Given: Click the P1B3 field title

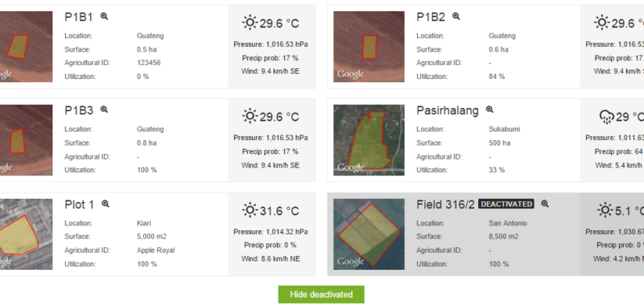Looking at the screenshot, I should (x=79, y=110).
